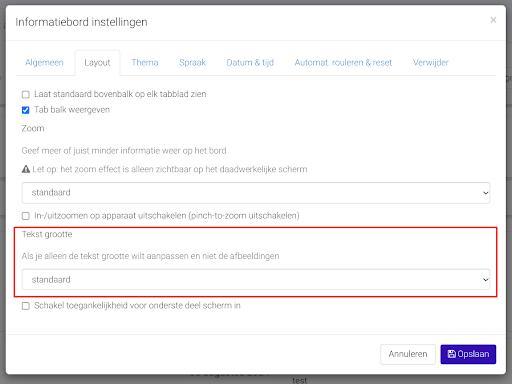Close the Informatiebord instellingen dialog
The image size is (512, 384).
pyautogui.click(x=493, y=20)
